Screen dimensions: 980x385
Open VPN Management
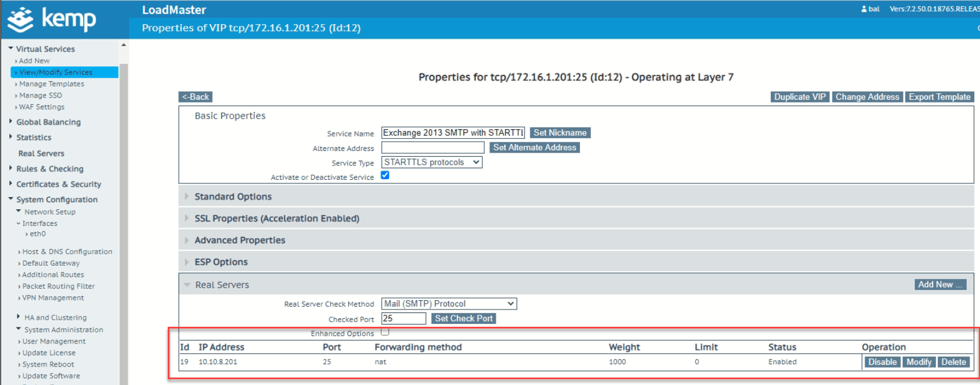tap(52, 298)
